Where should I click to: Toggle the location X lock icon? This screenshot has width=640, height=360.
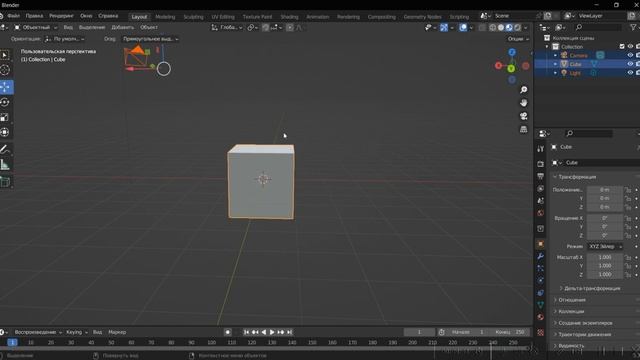point(628,190)
